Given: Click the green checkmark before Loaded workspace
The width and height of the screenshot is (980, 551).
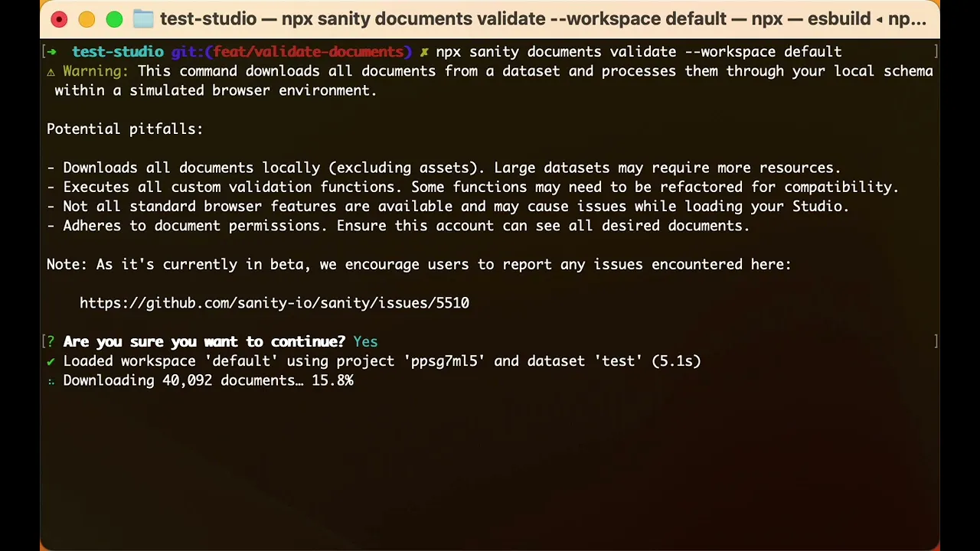Looking at the screenshot, I should point(51,361).
